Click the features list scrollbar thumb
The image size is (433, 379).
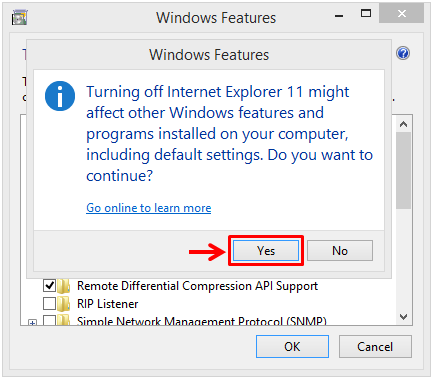(403, 171)
